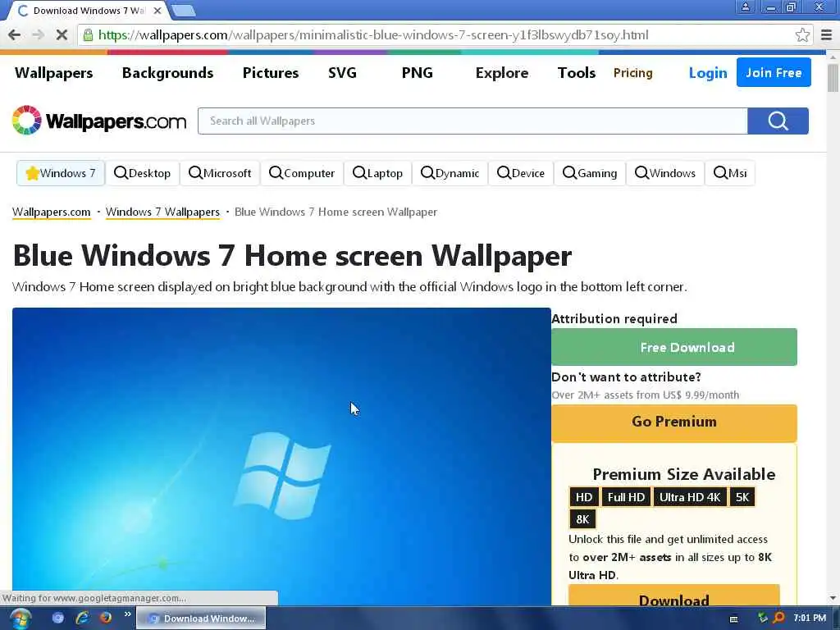
Task: Go to the Pricing page
Action: click(x=633, y=73)
